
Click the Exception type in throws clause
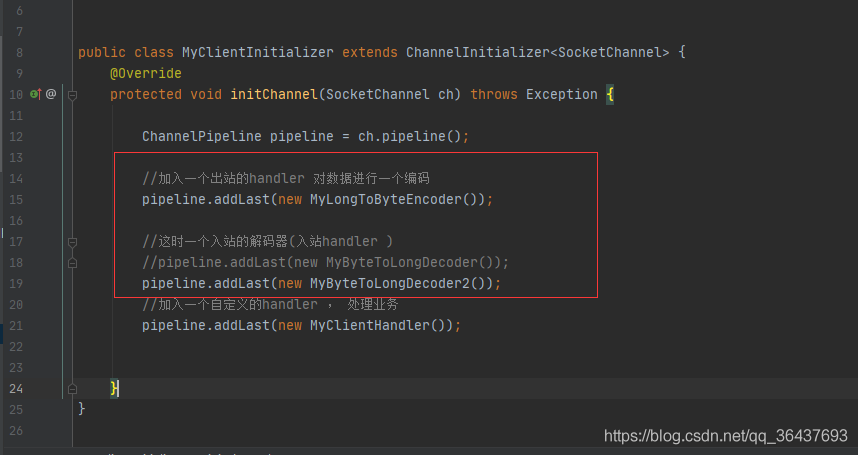click(x=562, y=94)
